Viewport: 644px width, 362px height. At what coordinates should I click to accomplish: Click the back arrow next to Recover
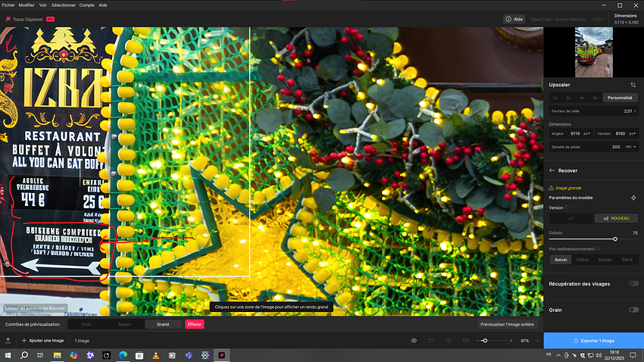[552, 170]
